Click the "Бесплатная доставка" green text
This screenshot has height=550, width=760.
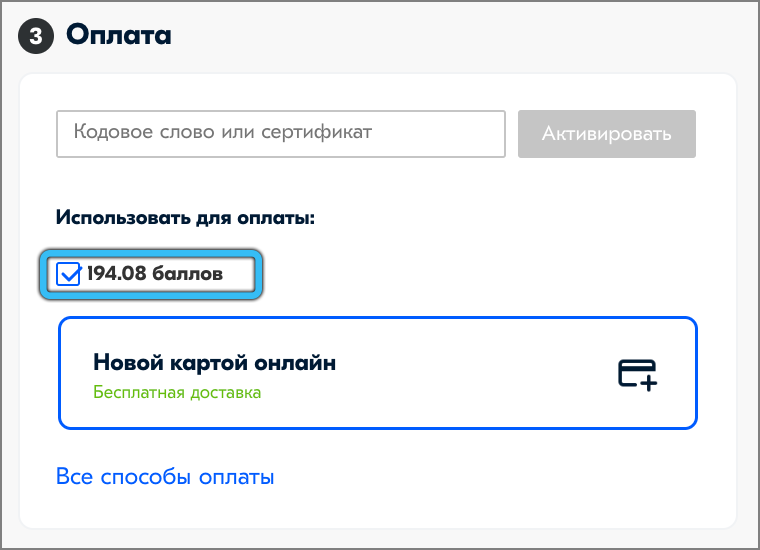pyautogui.click(x=177, y=392)
